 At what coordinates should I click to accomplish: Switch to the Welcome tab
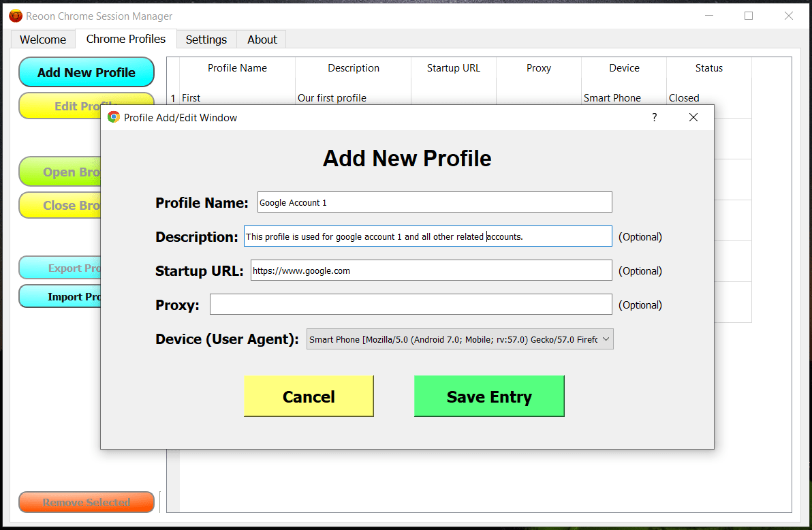43,40
